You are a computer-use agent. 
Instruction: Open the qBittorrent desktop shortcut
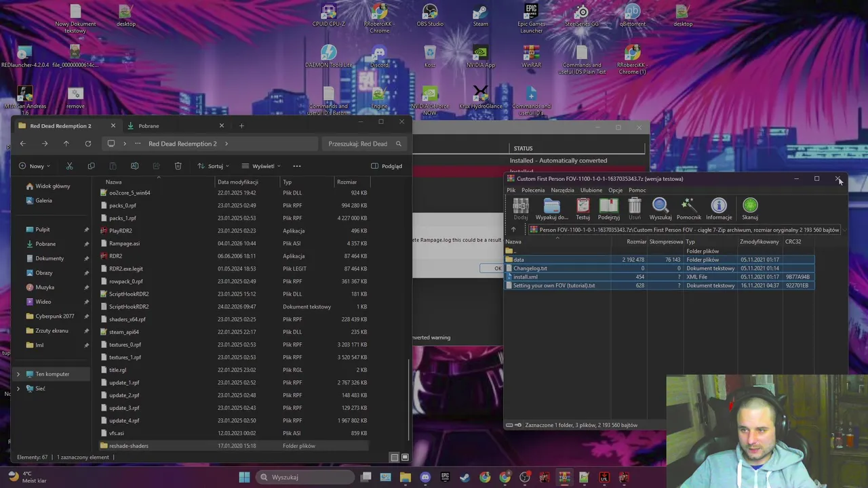pos(632,16)
